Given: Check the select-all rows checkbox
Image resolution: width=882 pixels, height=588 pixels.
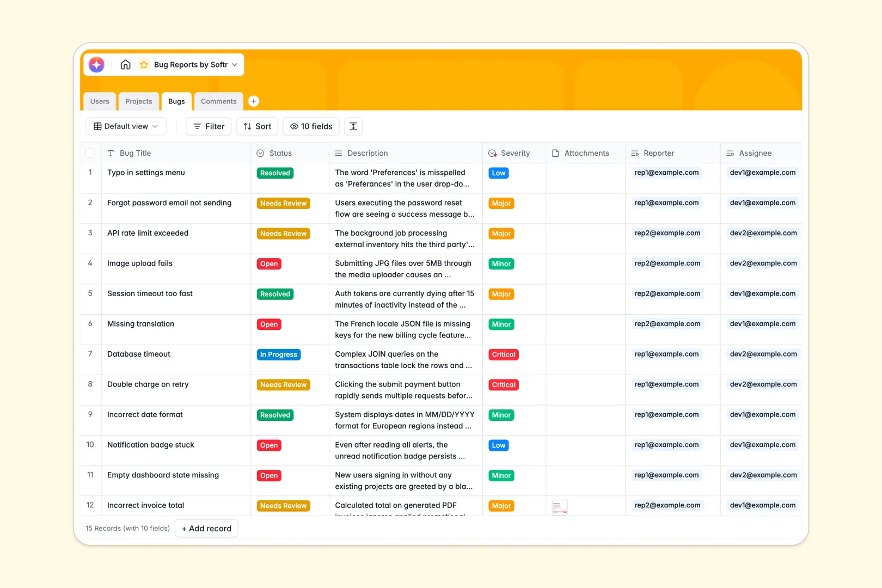Looking at the screenshot, I should pyautogui.click(x=90, y=154).
